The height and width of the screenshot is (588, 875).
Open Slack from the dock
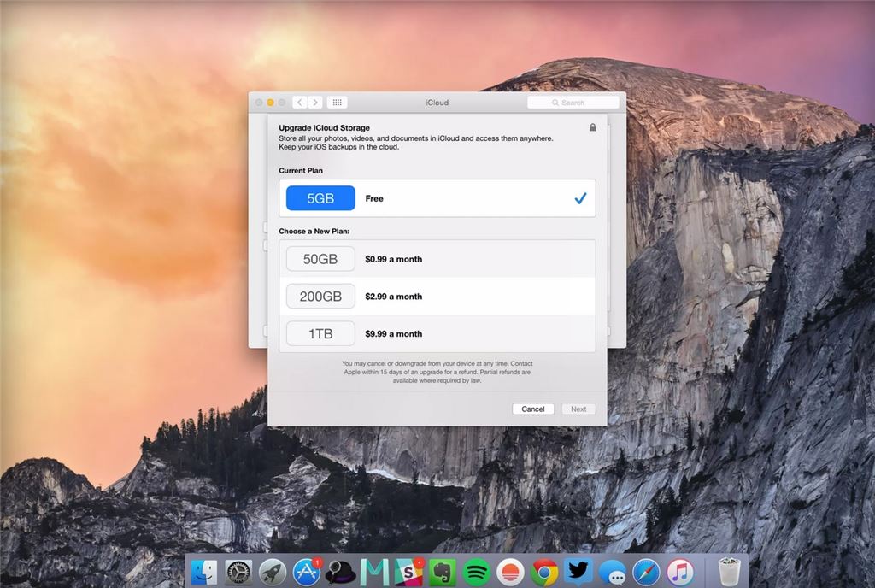click(x=408, y=572)
